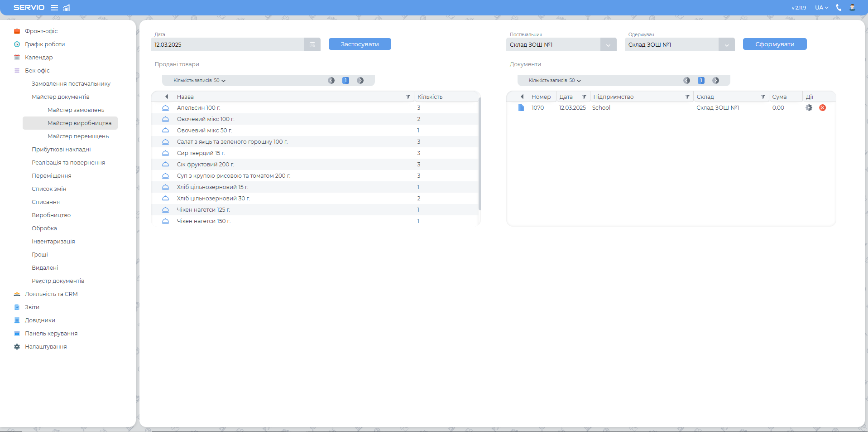Open the calendar picker in date field

pyautogui.click(x=312, y=44)
